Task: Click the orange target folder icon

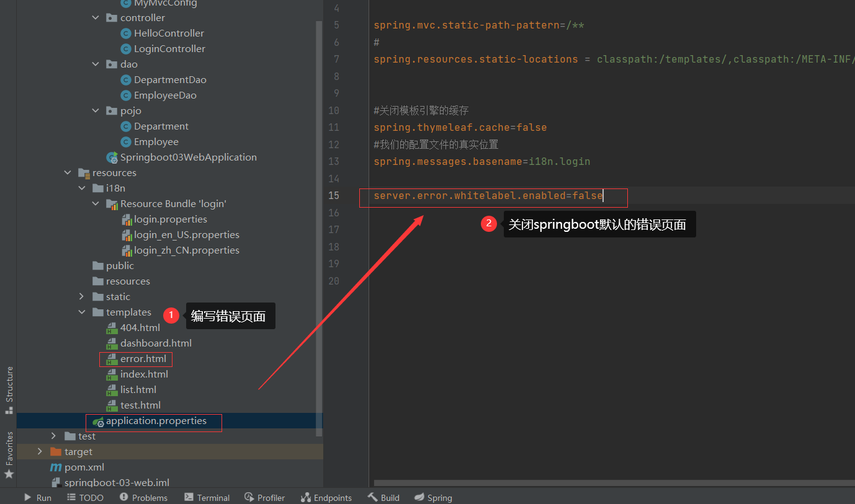Action: [x=56, y=452]
